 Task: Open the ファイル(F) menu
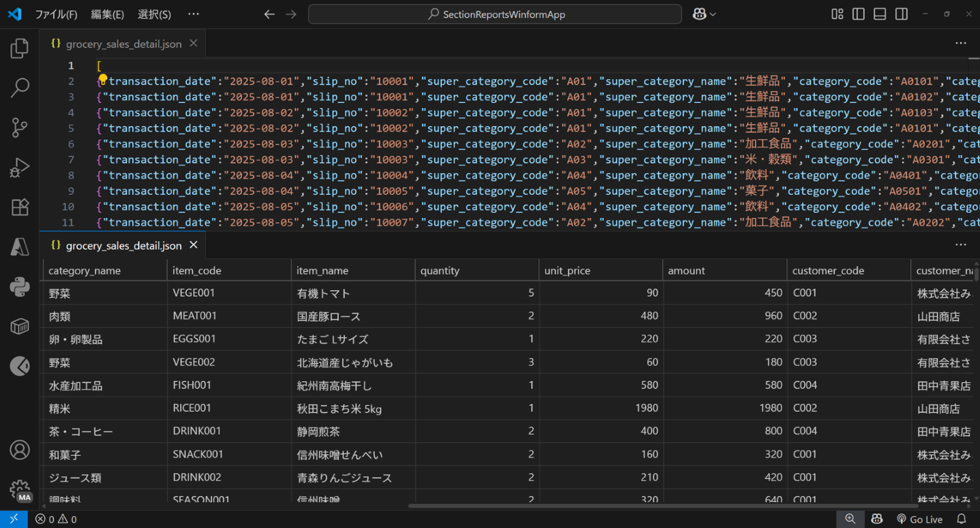tap(56, 14)
